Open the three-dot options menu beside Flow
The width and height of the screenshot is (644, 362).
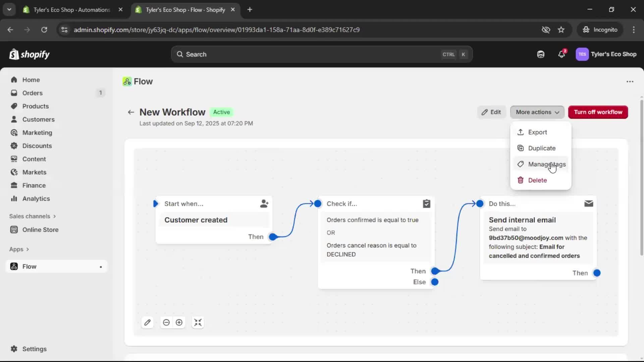pos(630,81)
